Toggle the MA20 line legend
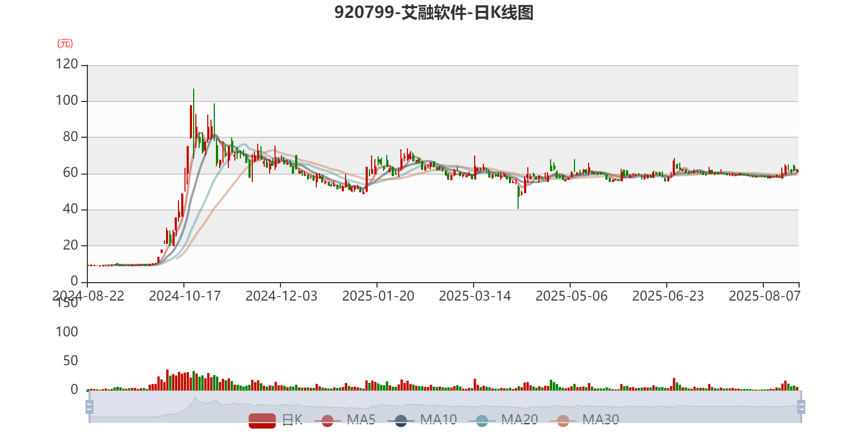The width and height of the screenshot is (868, 434). [503, 420]
